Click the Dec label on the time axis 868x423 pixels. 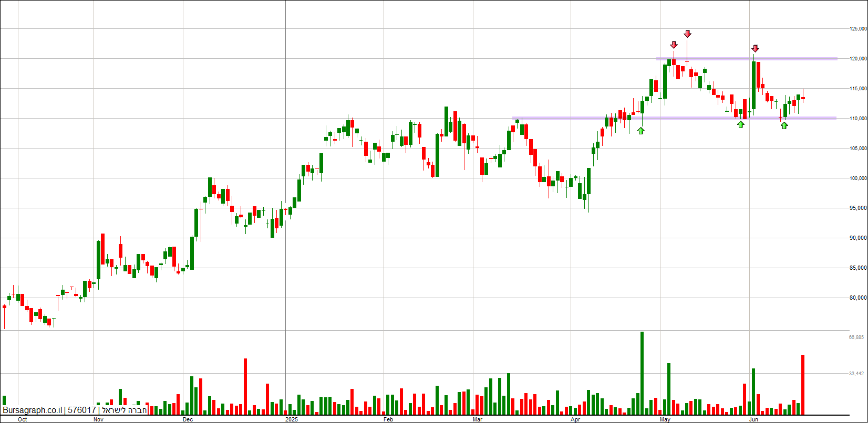pos(188,419)
